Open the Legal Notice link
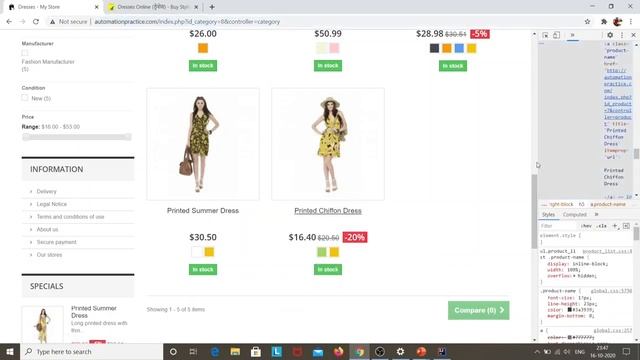Image resolution: width=640 pixels, height=360 pixels. pos(51,204)
